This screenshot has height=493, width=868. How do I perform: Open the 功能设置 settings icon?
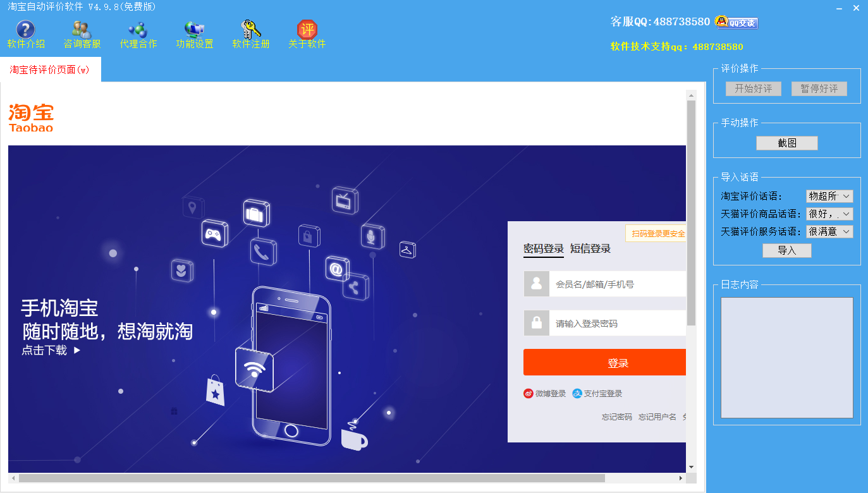(x=195, y=30)
